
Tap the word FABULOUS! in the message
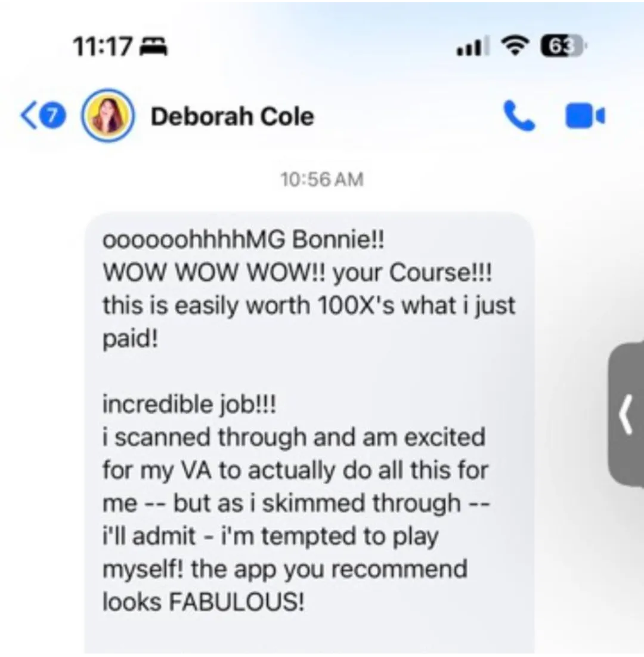(x=237, y=602)
